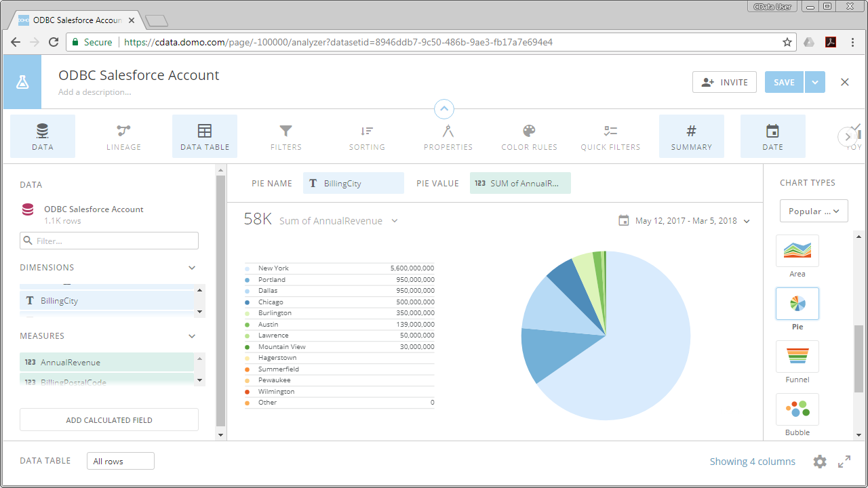This screenshot has width=868, height=488.
Task: Open the Filters panel icon
Action: (x=285, y=136)
